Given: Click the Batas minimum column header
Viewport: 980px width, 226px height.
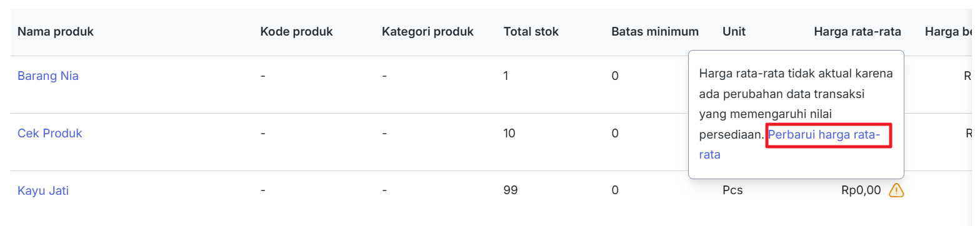Looking at the screenshot, I should tap(655, 31).
